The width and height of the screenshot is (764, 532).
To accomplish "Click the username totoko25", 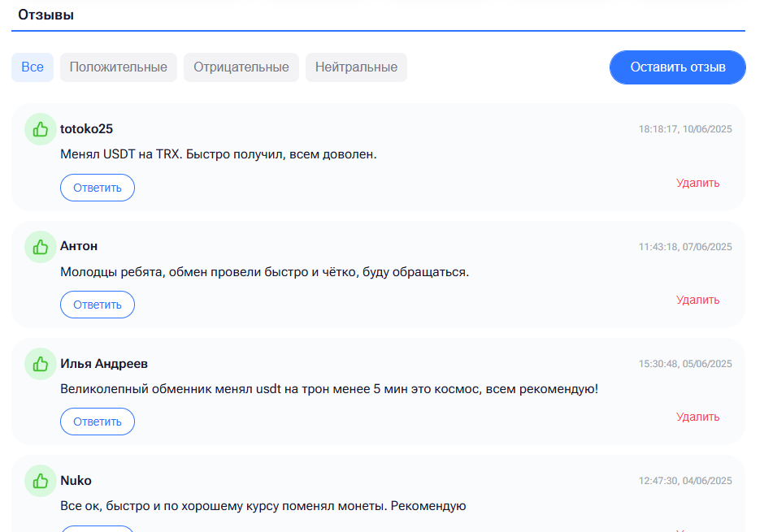I will pyautogui.click(x=87, y=129).
